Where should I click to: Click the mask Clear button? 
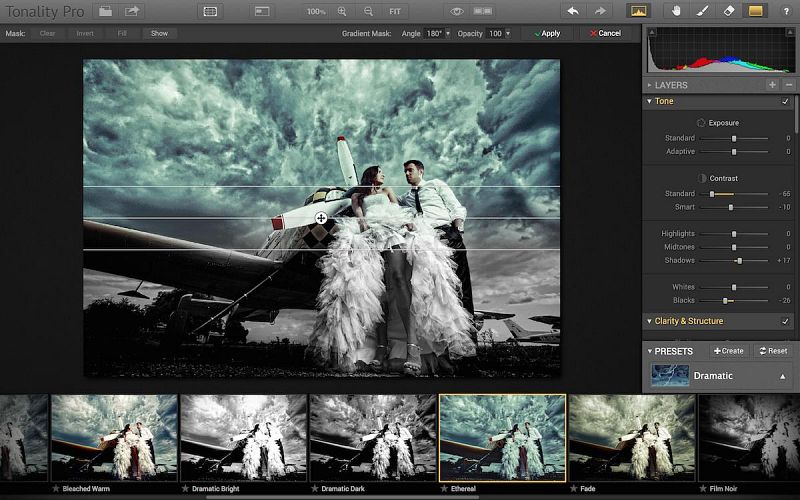47,33
